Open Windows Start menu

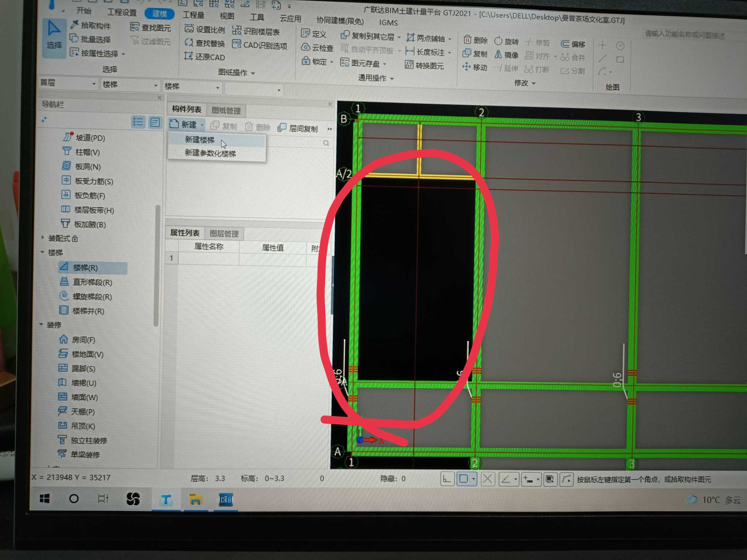(45, 498)
